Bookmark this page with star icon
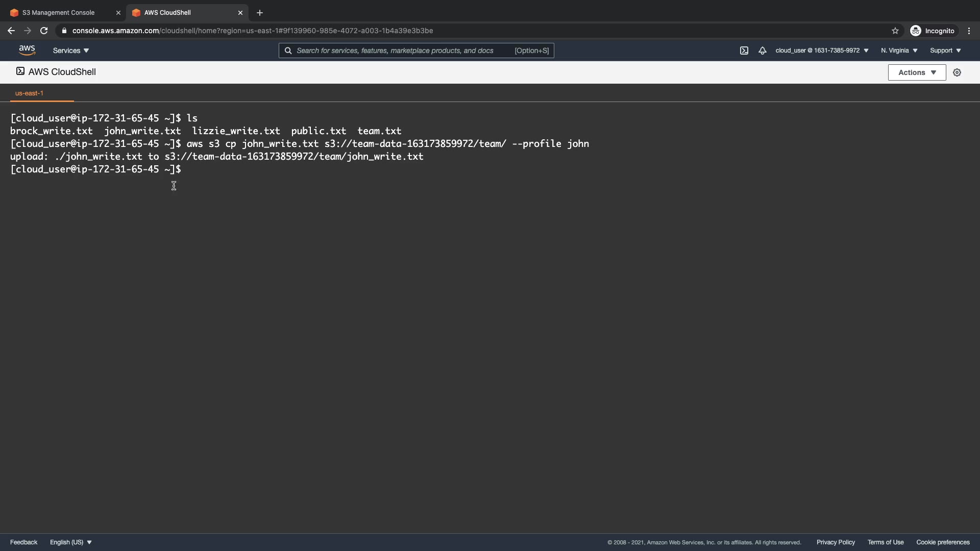Image resolution: width=980 pixels, height=551 pixels. point(895,31)
